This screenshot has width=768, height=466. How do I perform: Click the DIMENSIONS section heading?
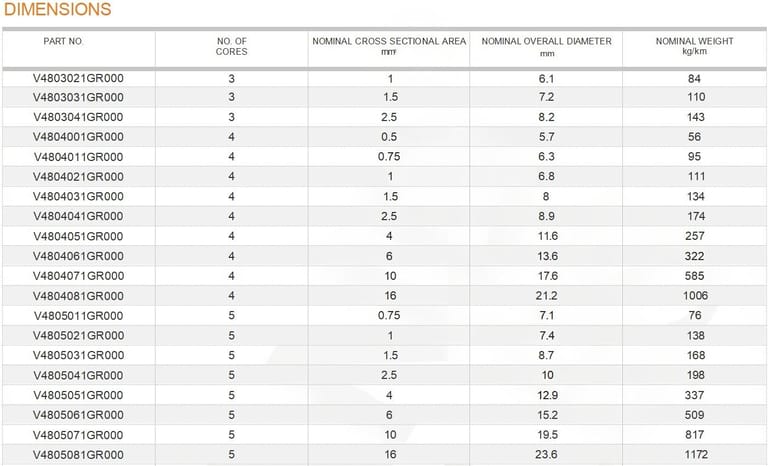coord(56,10)
